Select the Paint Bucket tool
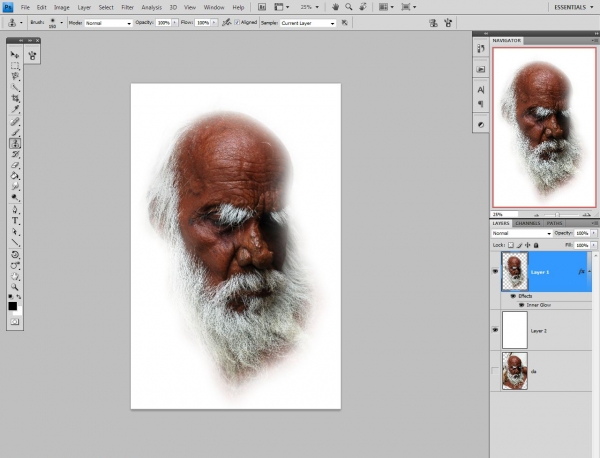Screen dimensions: 600x458 15,176
